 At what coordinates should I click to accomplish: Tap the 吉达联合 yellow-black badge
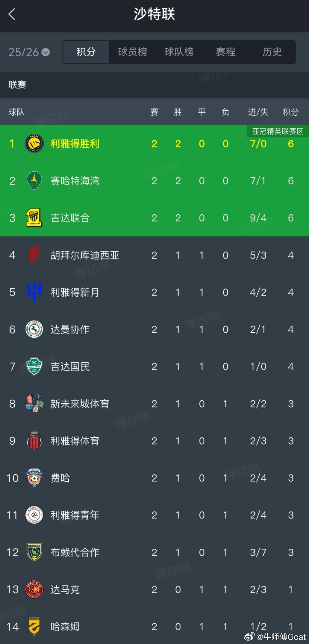(34, 218)
